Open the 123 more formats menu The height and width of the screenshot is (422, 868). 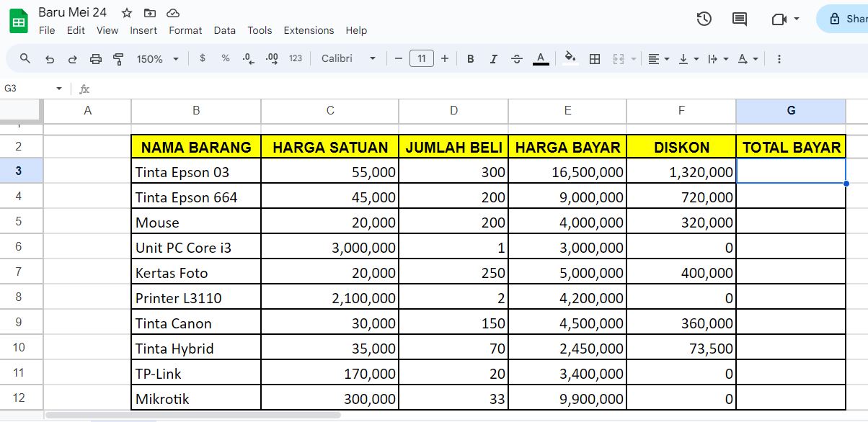pos(296,58)
